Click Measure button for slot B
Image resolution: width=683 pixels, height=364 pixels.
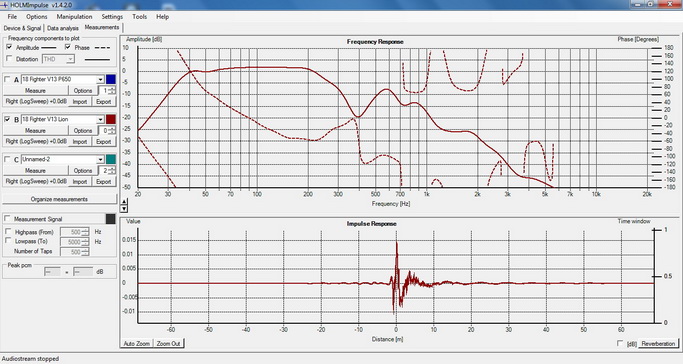pyautogui.click(x=35, y=131)
